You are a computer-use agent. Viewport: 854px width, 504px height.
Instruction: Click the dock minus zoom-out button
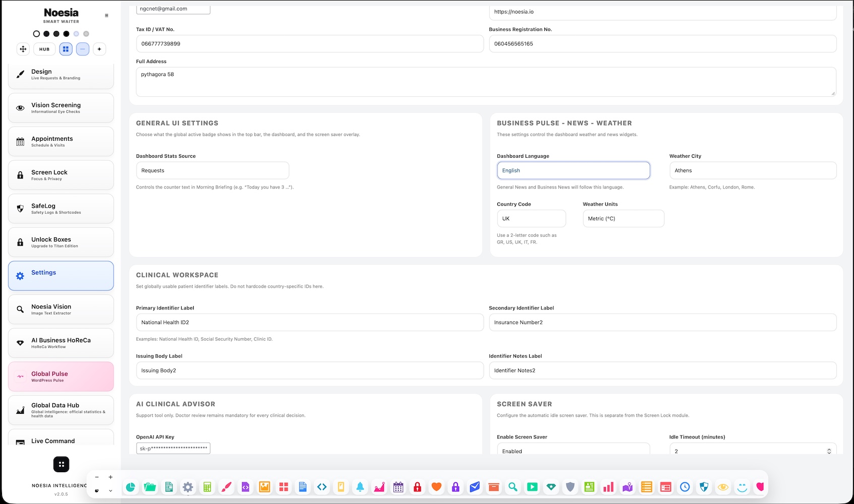[x=97, y=477]
